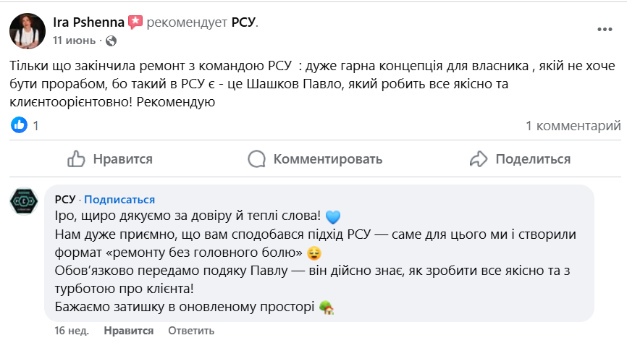Click Ira Pshenna's profile picture

pyautogui.click(x=26, y=30)
